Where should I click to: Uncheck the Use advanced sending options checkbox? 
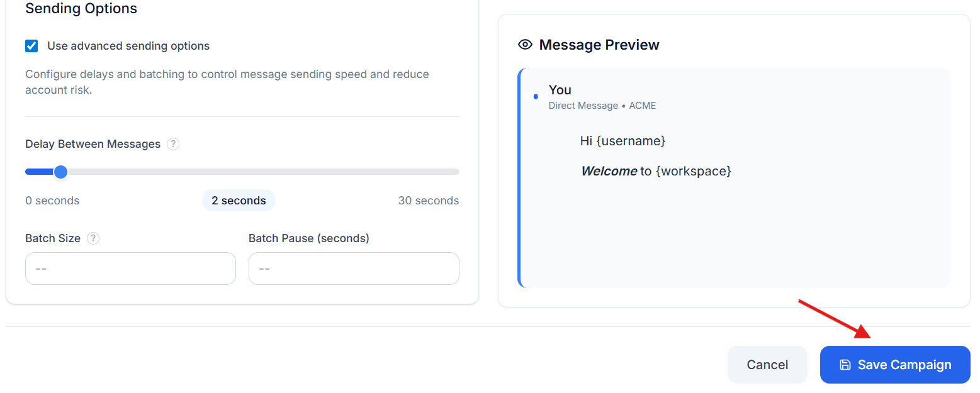pos(31,46)
